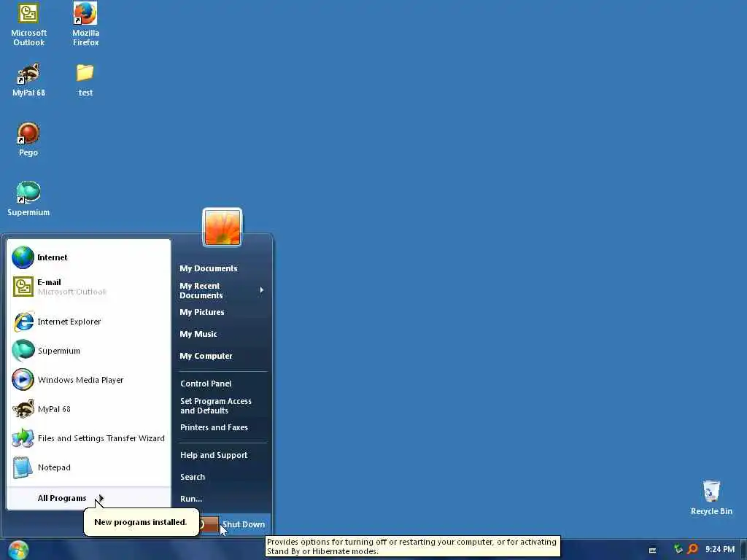747x560 pixels.
Task: Launch Internet Explorer from Start menu
Action: pos(89,322)
